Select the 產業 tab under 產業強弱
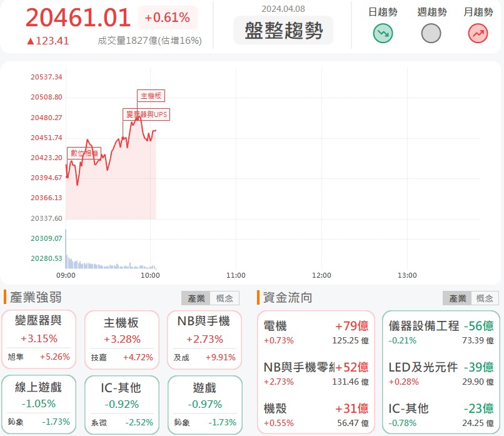504x436 pixels. [x=196, y=298]
